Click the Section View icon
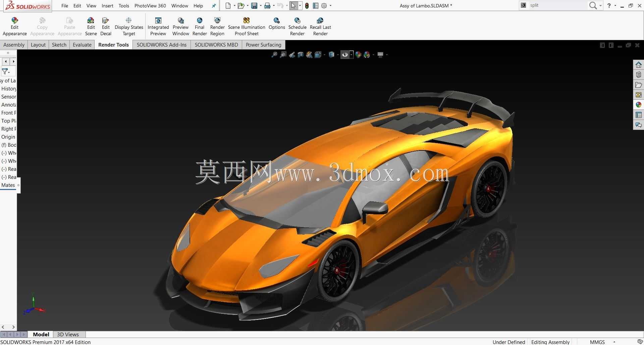644x345 pixels. [301, 55]
